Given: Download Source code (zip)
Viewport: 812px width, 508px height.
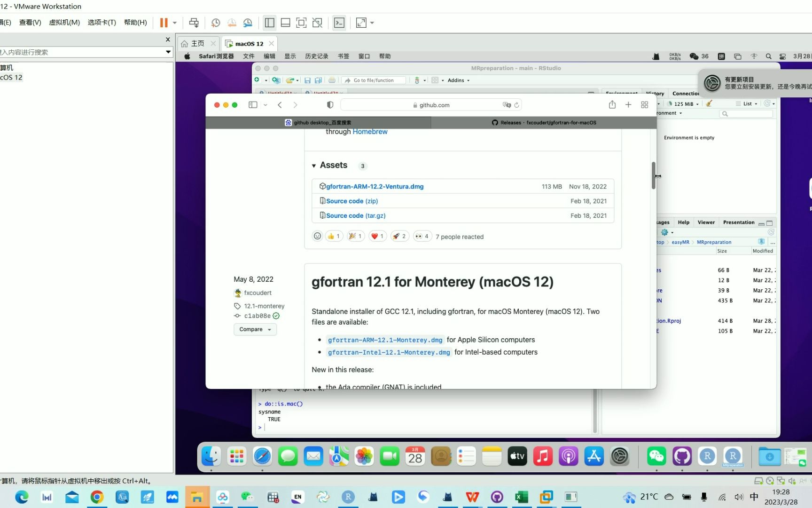Looking at the screenshot, I should pos(352,201).
